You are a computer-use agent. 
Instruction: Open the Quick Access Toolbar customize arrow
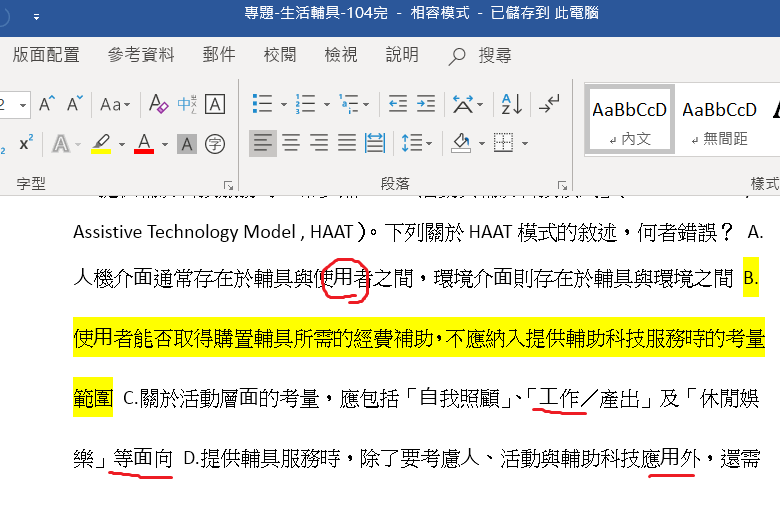36,17
